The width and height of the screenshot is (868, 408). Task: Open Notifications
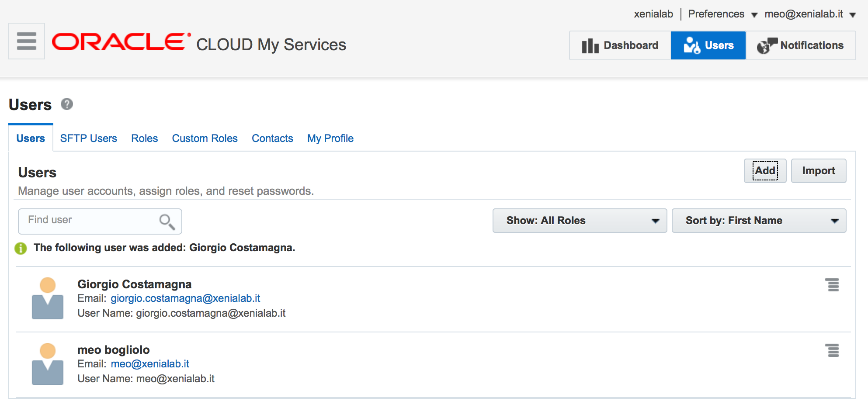[x=801, y=45]
